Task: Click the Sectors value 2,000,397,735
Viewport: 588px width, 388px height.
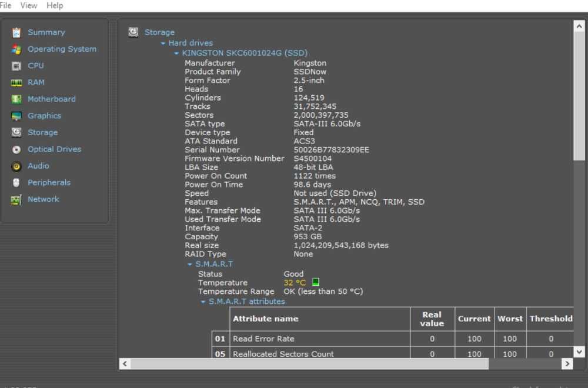Action: pos(320,115)
